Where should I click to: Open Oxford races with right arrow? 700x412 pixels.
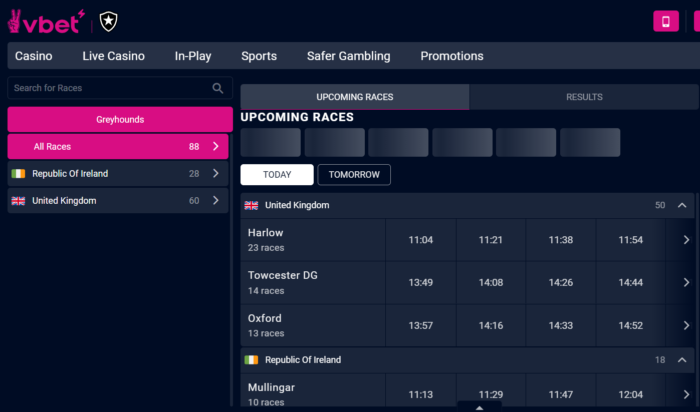tap(686, 325)
